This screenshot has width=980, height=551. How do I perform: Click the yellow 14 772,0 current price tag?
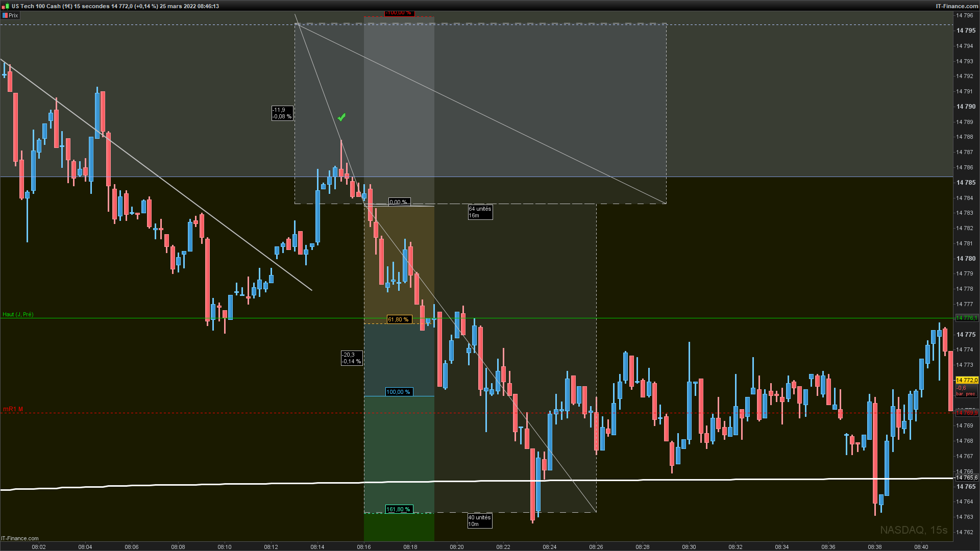[966, 380]
